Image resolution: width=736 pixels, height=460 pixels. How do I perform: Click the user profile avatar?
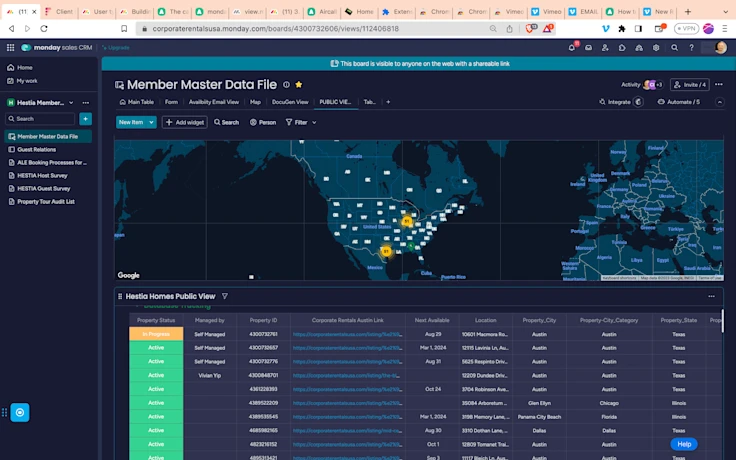(721, 47)
